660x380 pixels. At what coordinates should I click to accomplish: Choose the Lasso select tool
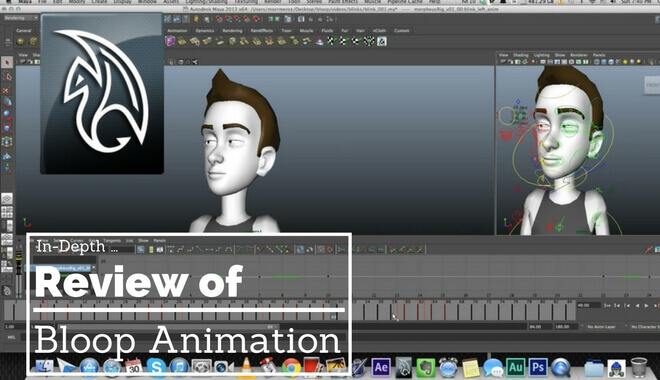click(7, 76)
